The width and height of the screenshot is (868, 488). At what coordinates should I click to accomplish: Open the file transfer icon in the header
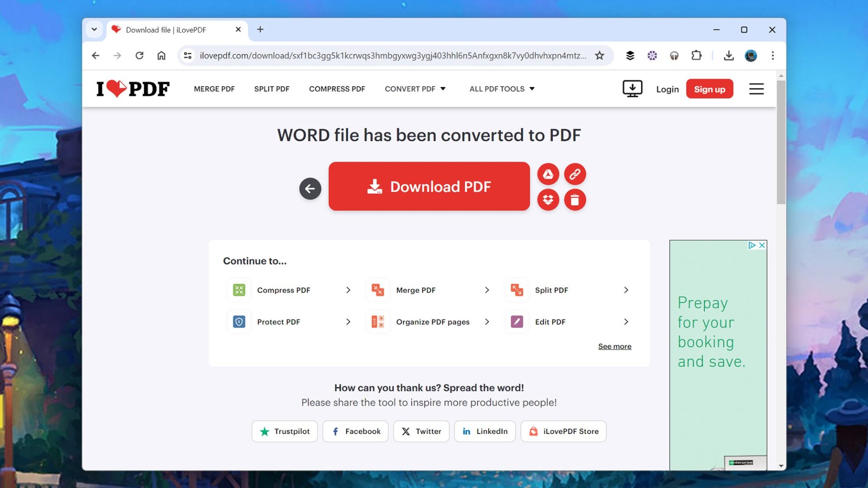[632, 89]
